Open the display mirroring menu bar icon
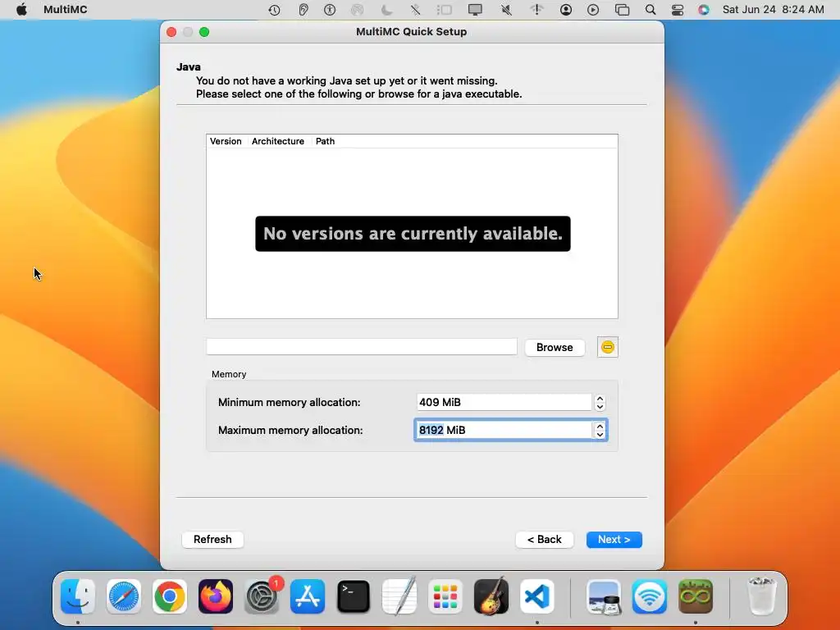The width and height of the screenshot is (840, 630). click(x=475, y=10)
